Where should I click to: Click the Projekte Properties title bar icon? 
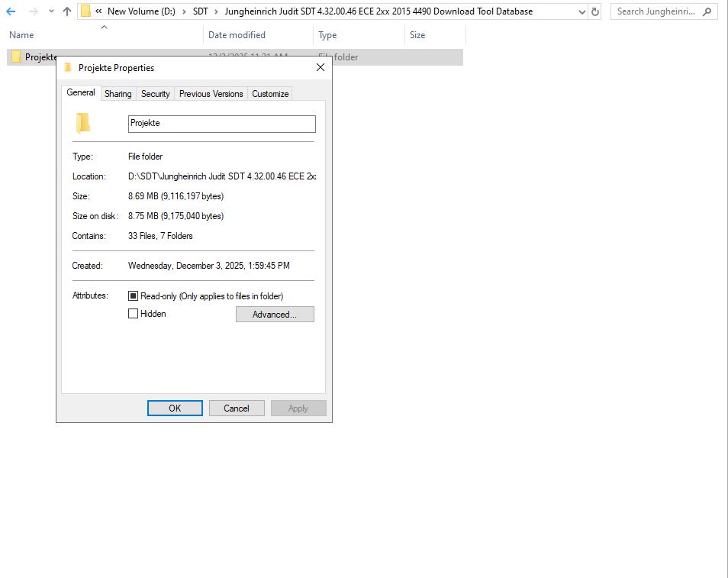tap(68, 67)
